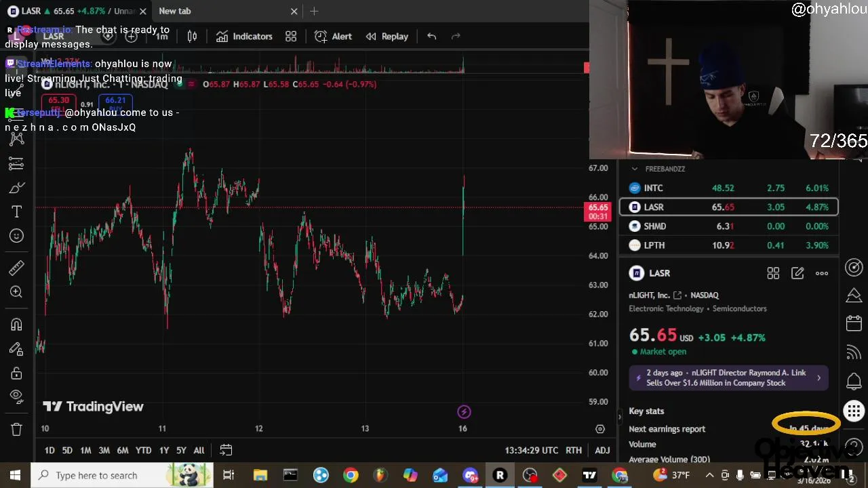Open the watchlist target icon in right sidebar
Image resolution: width=868 pixels, height=488 pixels.
click(x=854, y=267)
